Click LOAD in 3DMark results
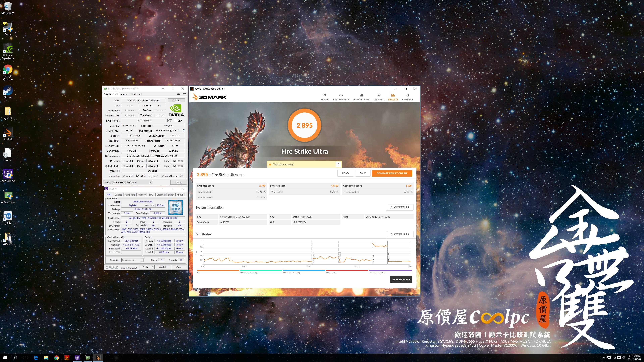This screenshot has height=362, width=644. 345,173
